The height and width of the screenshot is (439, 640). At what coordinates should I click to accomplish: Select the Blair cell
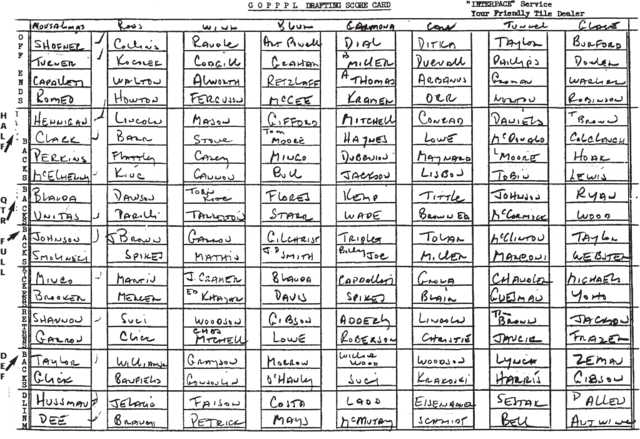click(x=443, y=295)
